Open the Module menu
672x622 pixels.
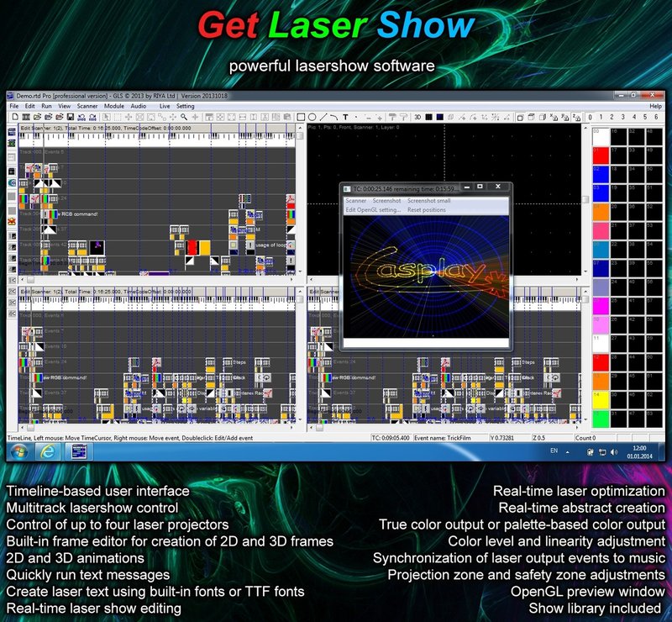click(x=114, y=106)
